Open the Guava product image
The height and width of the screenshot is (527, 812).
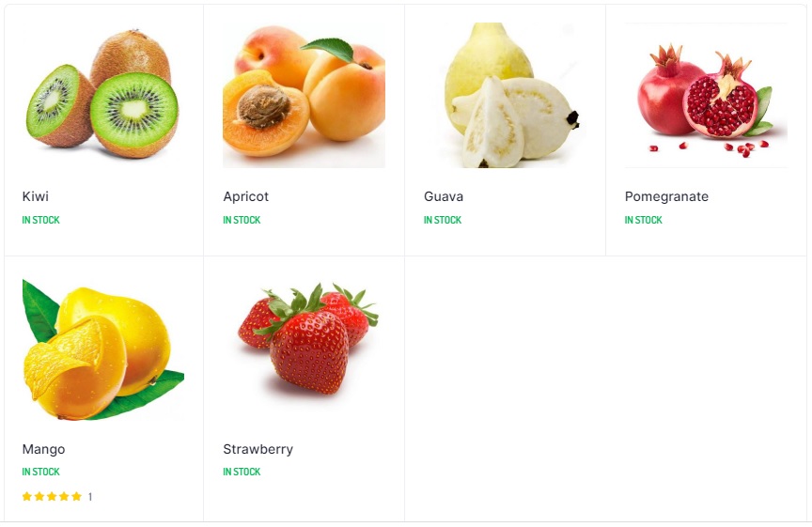(505, 95)
